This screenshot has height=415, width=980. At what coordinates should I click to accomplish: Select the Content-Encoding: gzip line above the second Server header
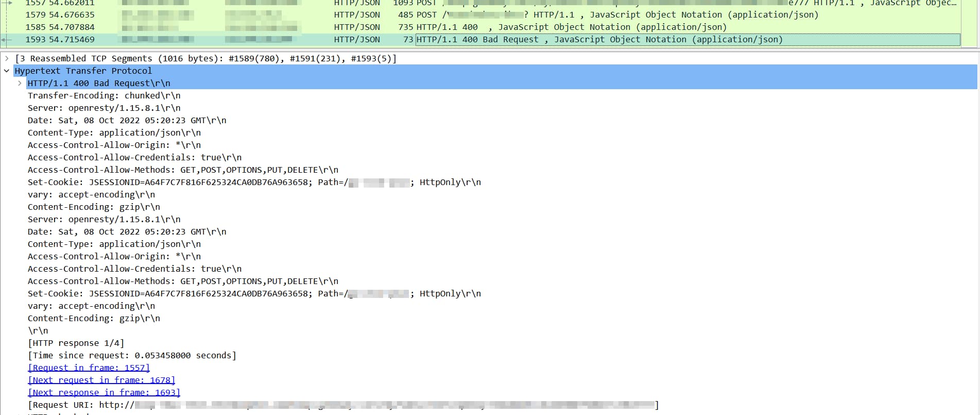tap(94, 207)
